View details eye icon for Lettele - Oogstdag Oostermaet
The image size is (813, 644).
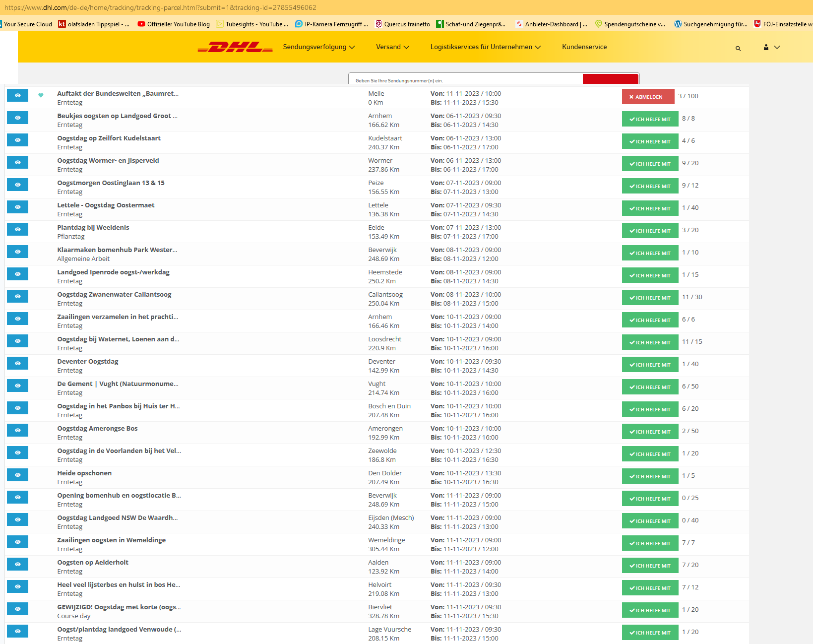click(x=17, y=207)
